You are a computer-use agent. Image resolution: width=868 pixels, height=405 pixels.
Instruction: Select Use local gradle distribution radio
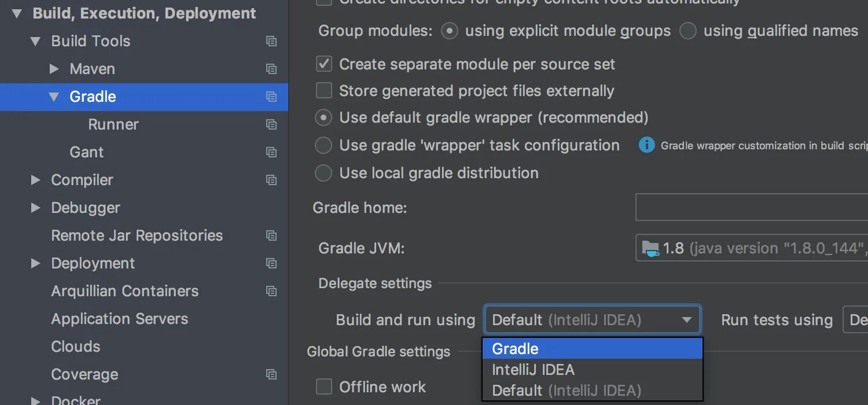[323, 173]
